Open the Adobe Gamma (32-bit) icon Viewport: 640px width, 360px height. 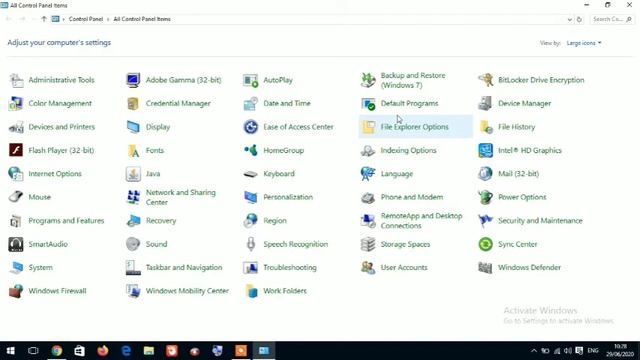133,80
